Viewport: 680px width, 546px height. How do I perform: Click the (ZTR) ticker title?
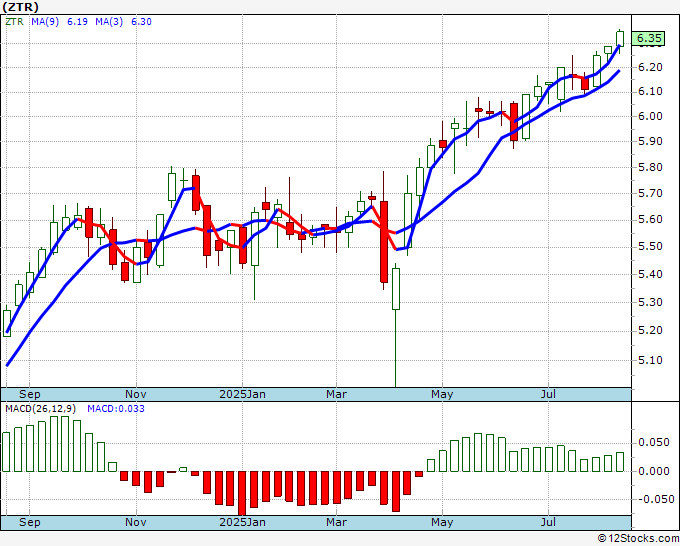pos(20,7)
